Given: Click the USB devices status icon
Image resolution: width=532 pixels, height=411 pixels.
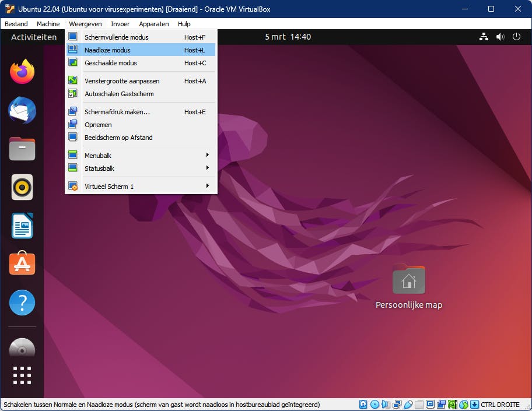Looking at the screenshot, I should point(408,404).
